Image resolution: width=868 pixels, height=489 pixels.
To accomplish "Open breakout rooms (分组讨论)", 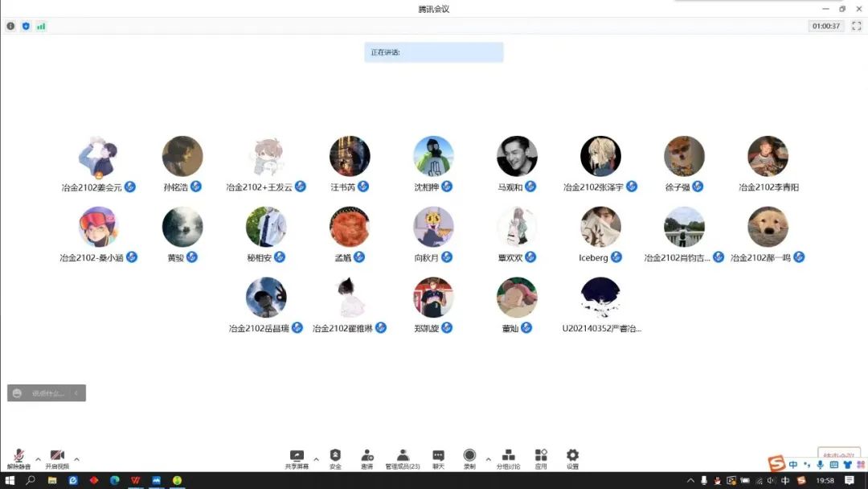I will (508, 459).
